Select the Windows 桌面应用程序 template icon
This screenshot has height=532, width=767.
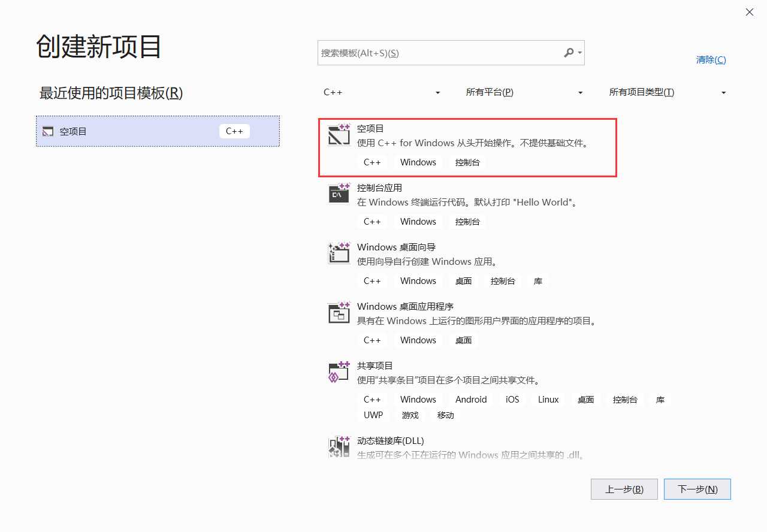click(339, 312)
